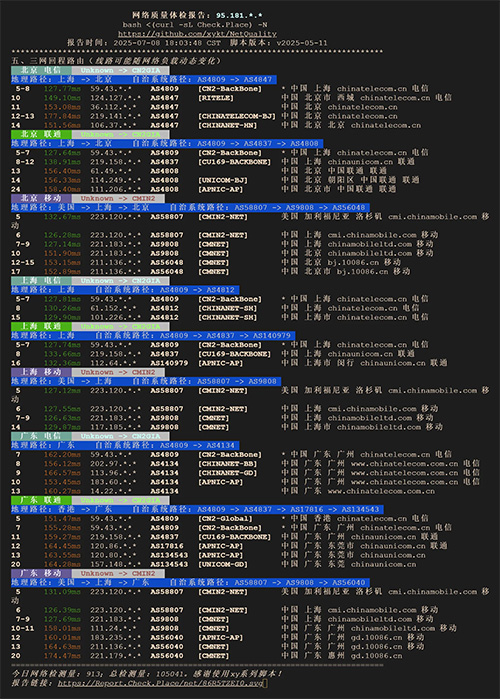Select the 157.148.*.* IP address

pos(115,564)
